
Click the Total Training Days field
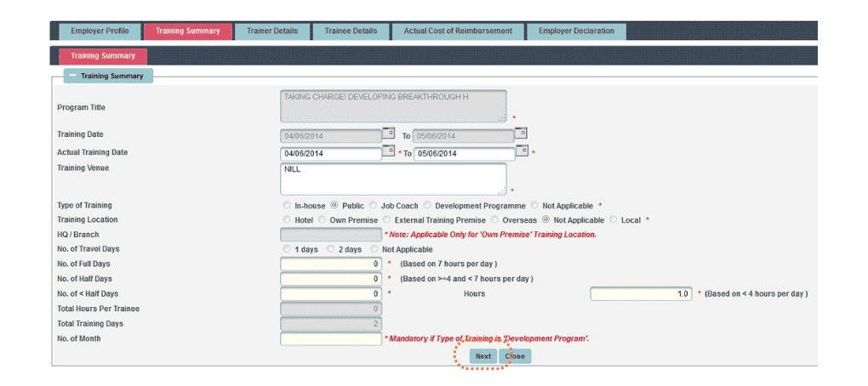point(331,324)
